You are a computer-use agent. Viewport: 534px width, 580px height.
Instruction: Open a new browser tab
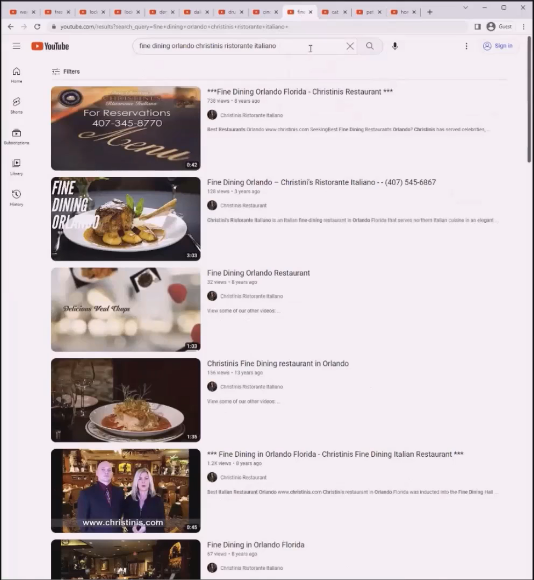[430, 12]
